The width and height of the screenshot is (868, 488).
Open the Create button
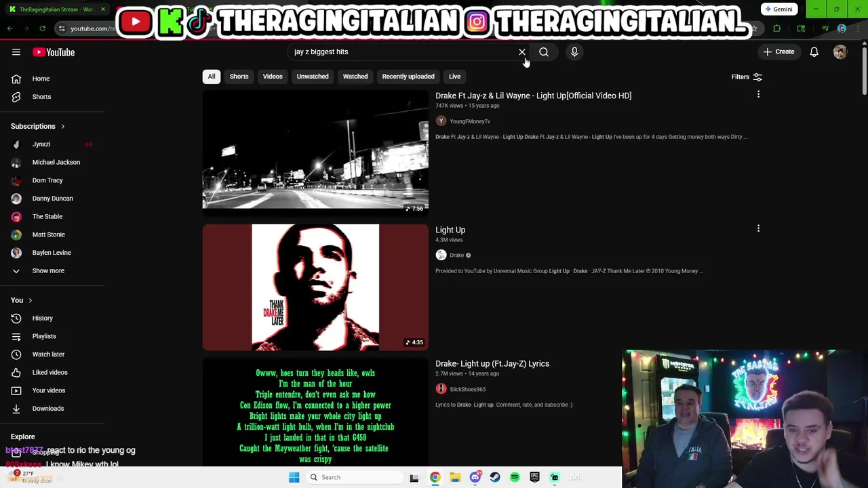tap(778, 52)
